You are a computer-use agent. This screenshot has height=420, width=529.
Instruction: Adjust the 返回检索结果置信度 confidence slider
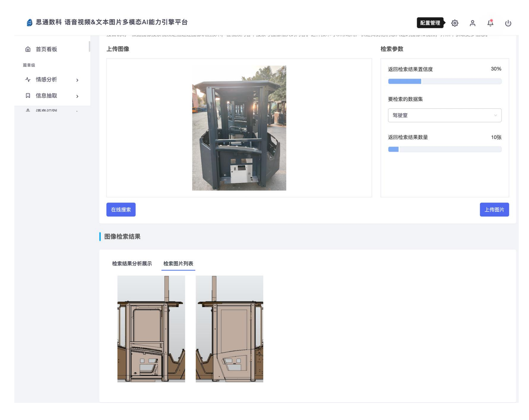[x=421, y=81]
